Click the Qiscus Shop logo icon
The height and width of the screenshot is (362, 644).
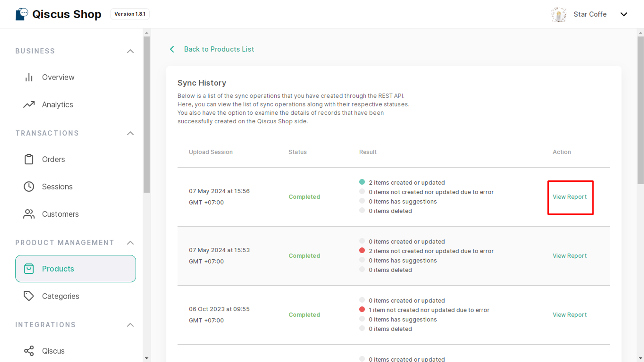point(22,14)
